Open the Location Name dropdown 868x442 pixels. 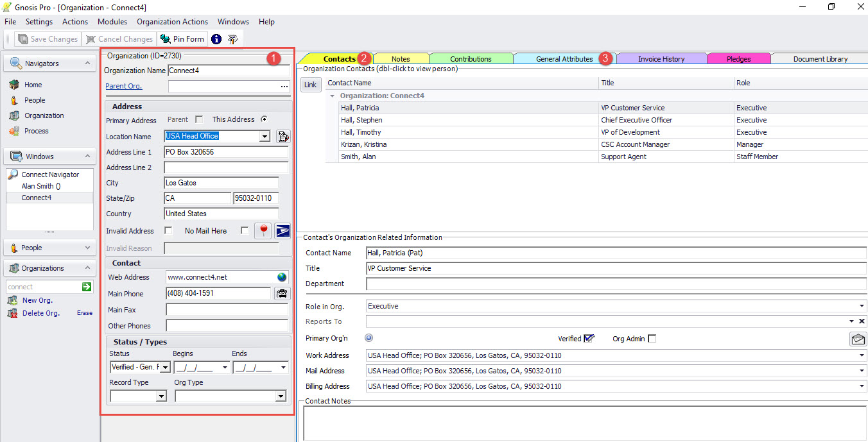[x=265, y=136]
